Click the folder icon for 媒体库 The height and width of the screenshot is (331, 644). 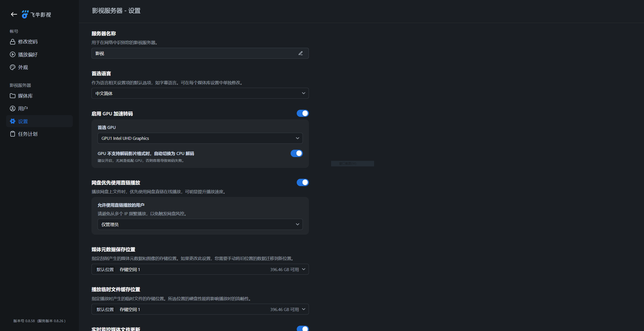pyautogui.click(x=12, y=96)
